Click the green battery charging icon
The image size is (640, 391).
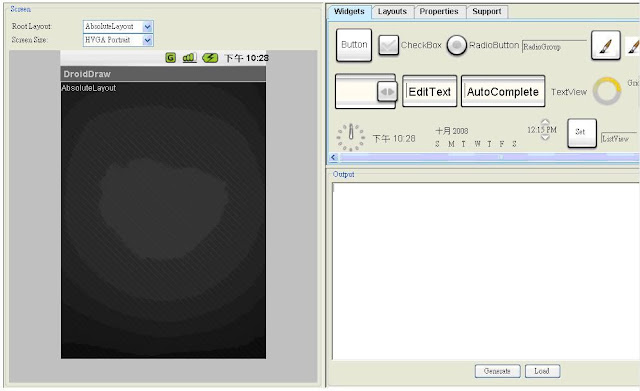[210, 58]
